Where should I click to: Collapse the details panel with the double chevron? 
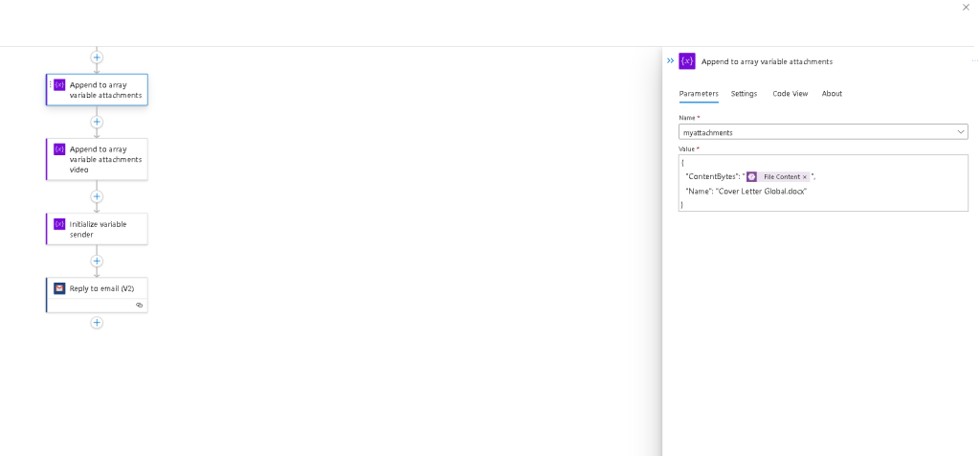(x=670, y=60)
